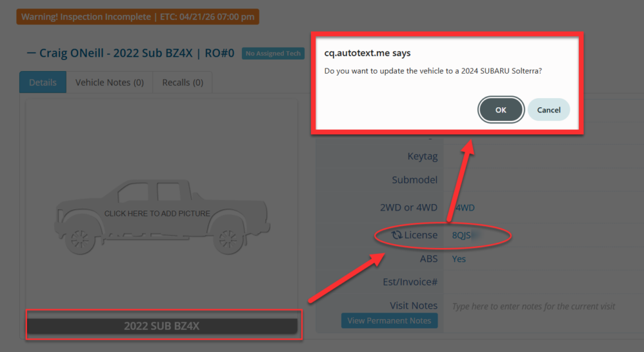Viewport: 644px width, 352px height.
Task: Open the Vehicle Notes (0) tab
Action: tap(109, 82)
